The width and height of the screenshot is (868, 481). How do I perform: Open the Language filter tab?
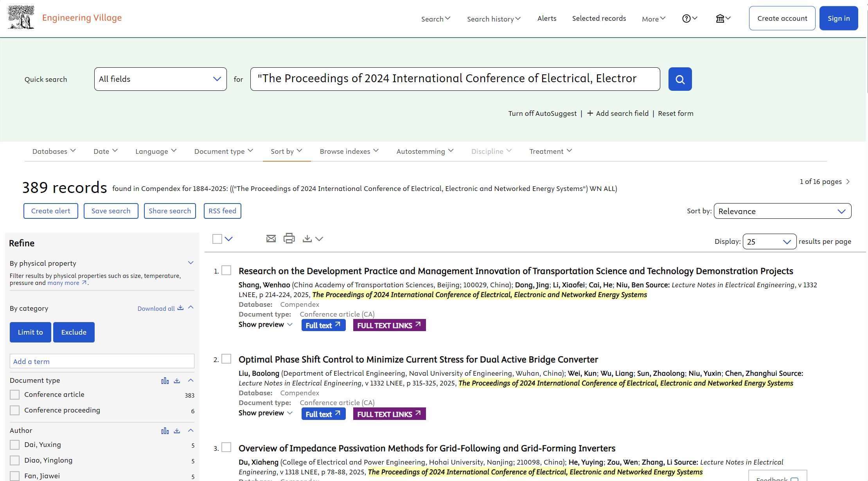[156, 151]
